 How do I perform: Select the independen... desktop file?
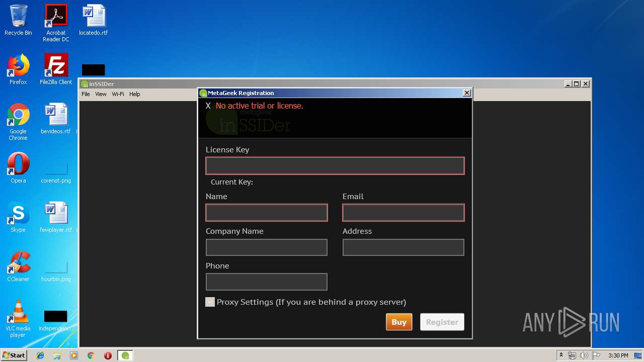56,321
